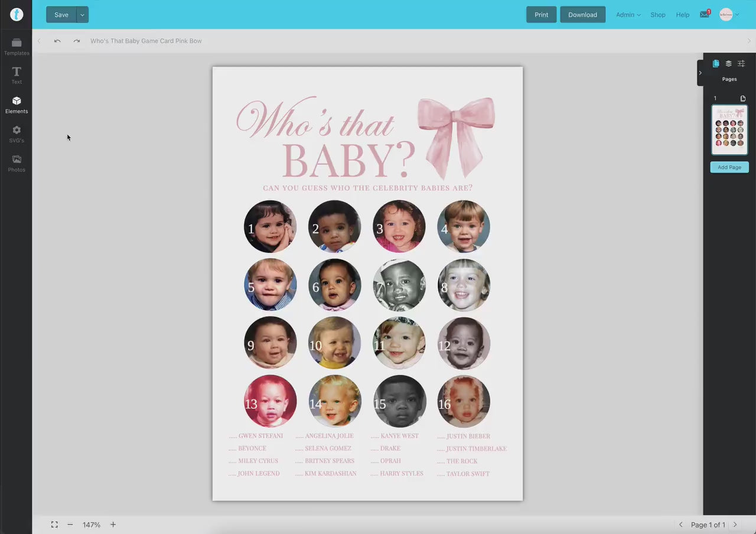Select the page 1 thumbnail
The width and height of the screenshot is (756, 534).
[x=729, y=129]
